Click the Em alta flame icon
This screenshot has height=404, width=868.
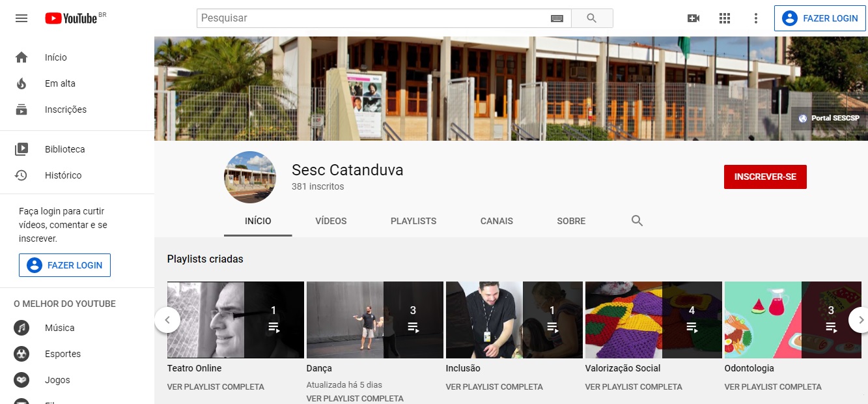21,83
